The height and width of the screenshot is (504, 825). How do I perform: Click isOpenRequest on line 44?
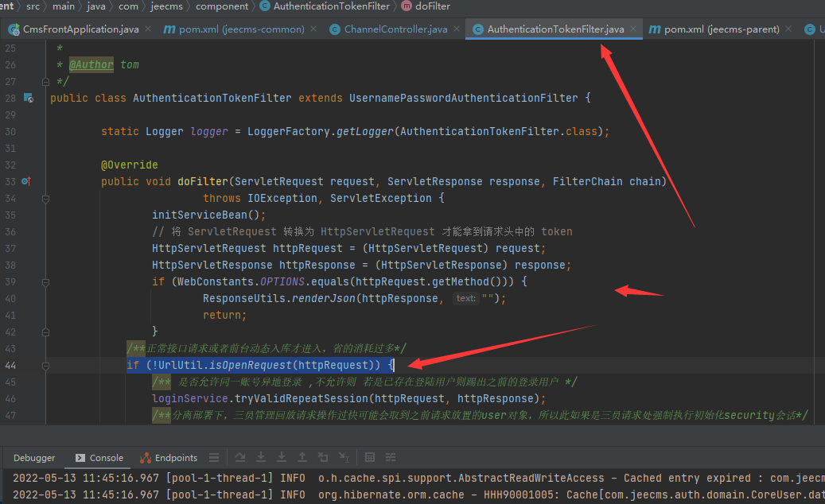251,365
